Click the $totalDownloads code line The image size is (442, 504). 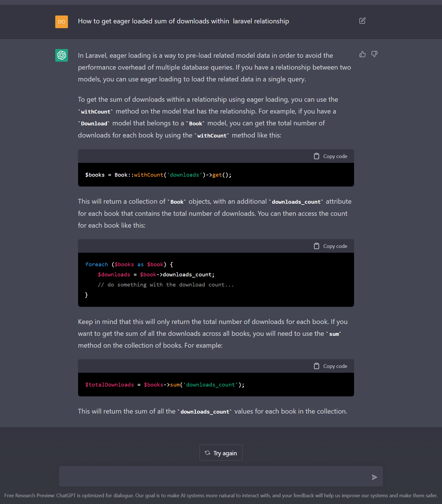click(x=165, y=385)
